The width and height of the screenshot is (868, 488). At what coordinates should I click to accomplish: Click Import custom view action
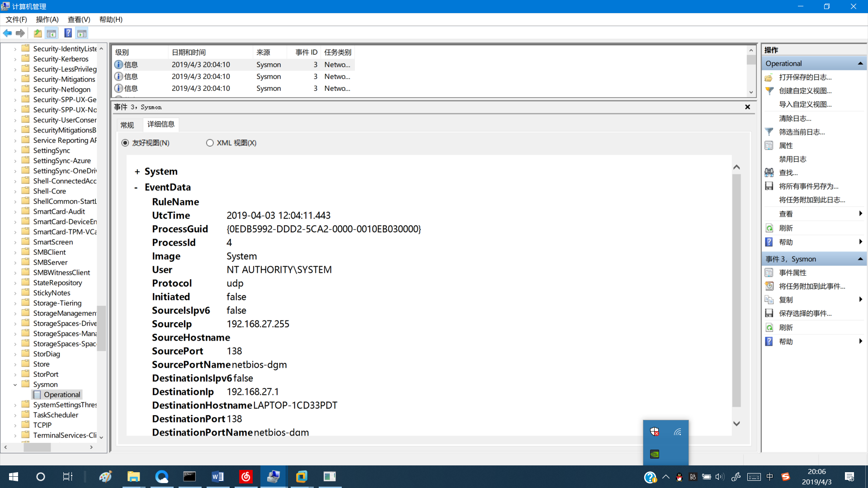(x=805, y=104)
